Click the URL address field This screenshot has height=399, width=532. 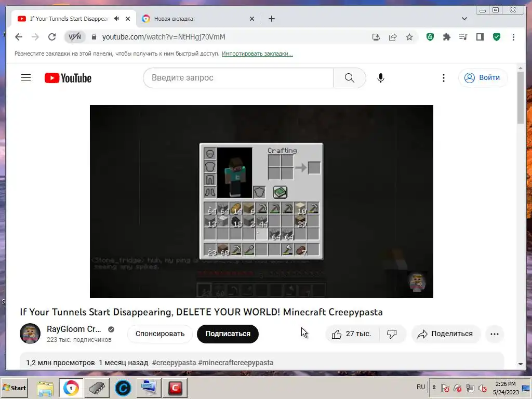[164, 37]
